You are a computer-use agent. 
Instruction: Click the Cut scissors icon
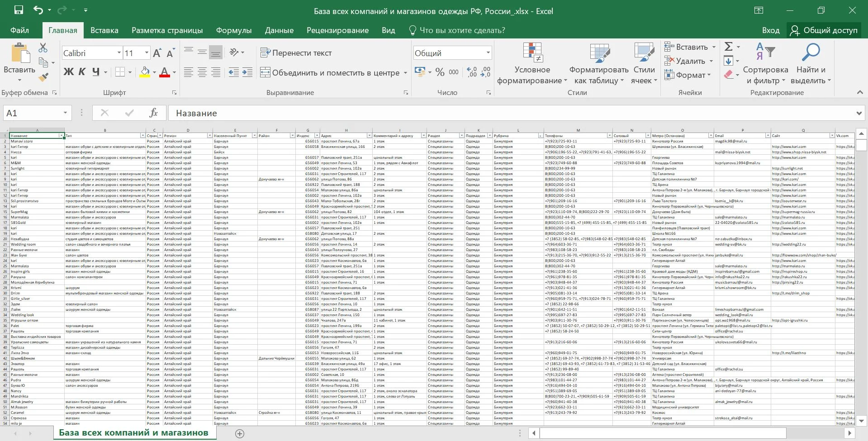(43, 47)
